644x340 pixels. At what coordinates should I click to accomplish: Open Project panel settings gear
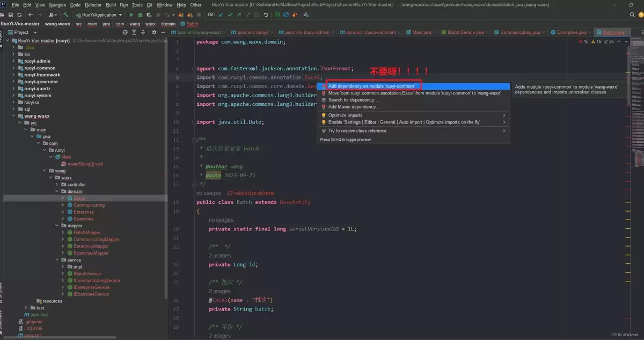[x=154, y=32]
